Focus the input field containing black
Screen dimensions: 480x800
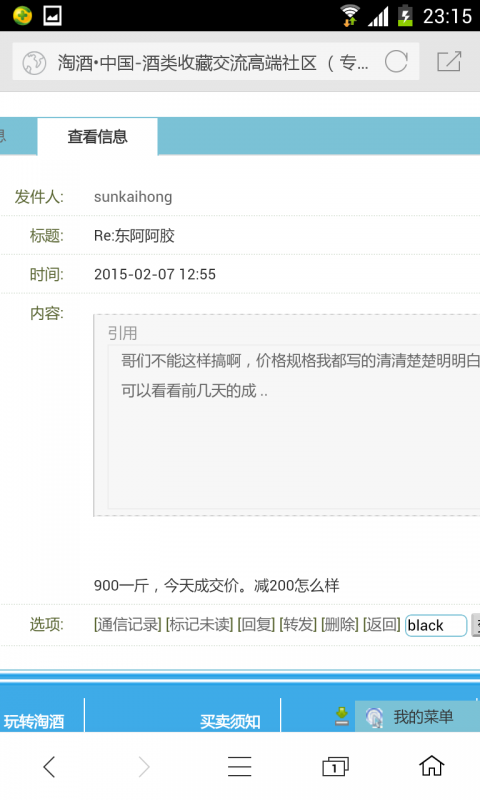point(436,626)
